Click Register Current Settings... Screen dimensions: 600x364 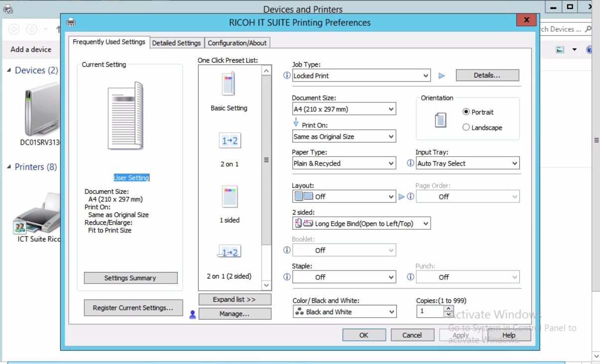click(133, 308)
